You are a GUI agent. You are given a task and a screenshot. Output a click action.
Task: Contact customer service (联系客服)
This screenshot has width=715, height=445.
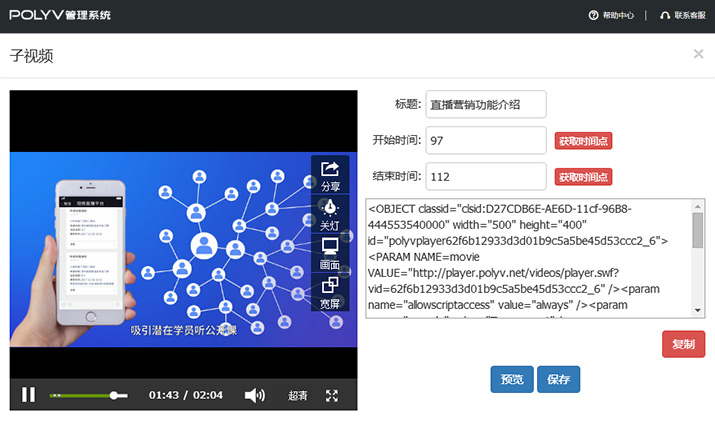(x=683, y=15)
